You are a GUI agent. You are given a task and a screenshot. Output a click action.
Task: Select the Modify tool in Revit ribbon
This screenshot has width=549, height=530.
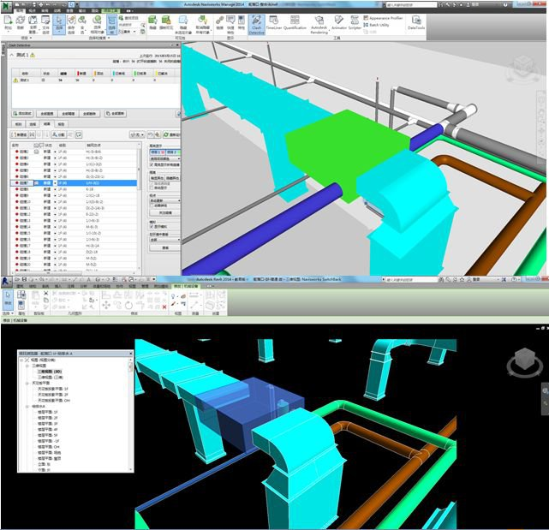click(8, 299)
